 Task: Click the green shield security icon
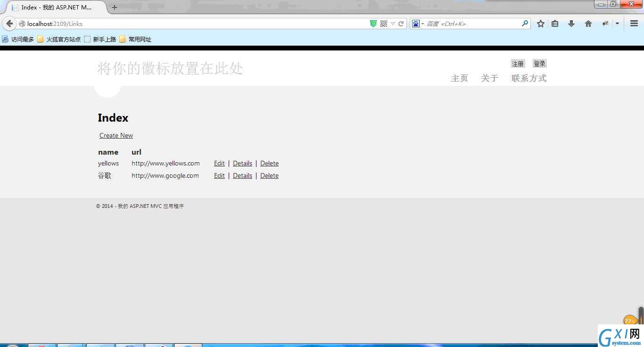(x=373, y=24)
